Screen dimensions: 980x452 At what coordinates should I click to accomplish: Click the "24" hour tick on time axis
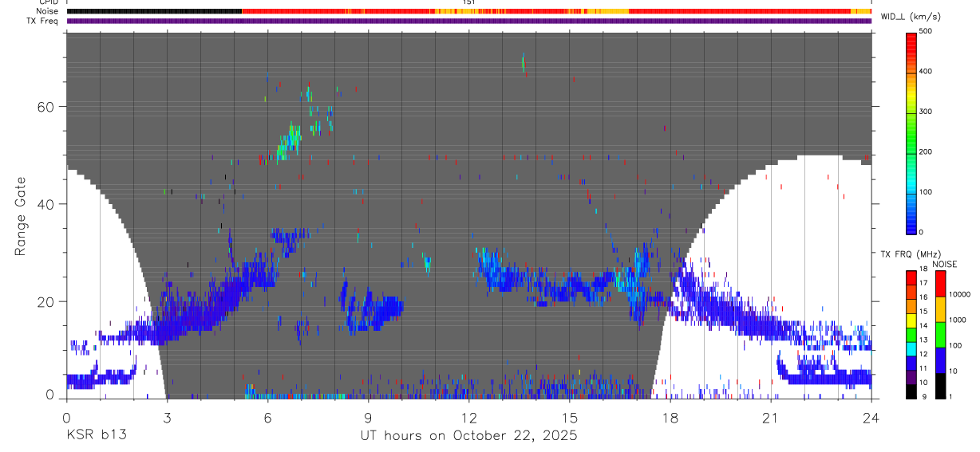[x=871, y=416]
